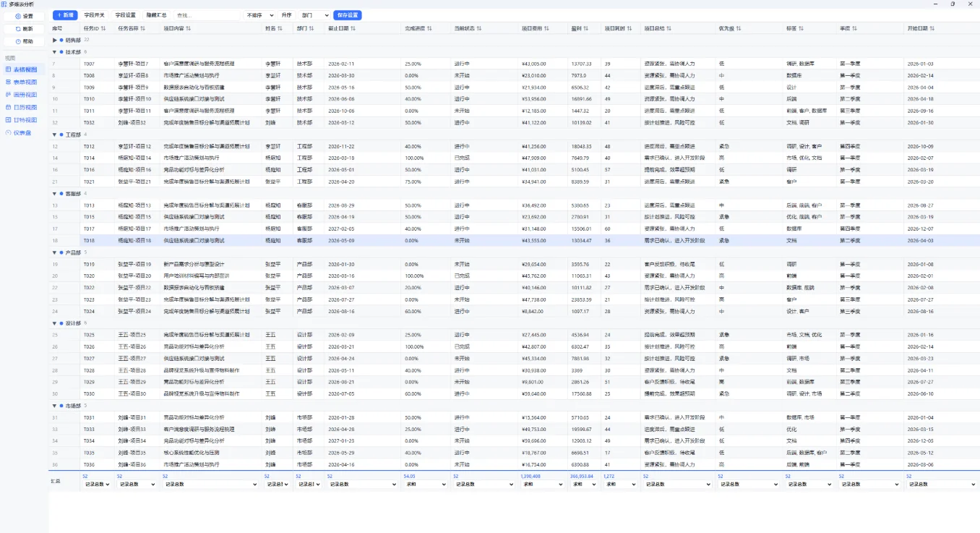The image size is (980, 533).
Task: Open the 部门 grouping dropdown in toolbar
Action: (x=314, y=14)
